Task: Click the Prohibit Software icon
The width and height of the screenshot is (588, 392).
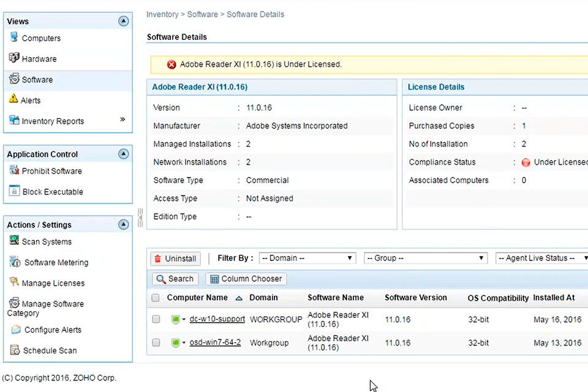Action: (x=13, y=171)
